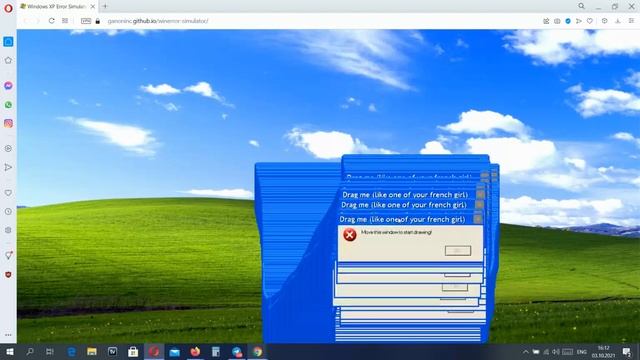Open the notification action center
Image resolution: width=640 pixels, height=360 pixels.
[x=627, y=352]
